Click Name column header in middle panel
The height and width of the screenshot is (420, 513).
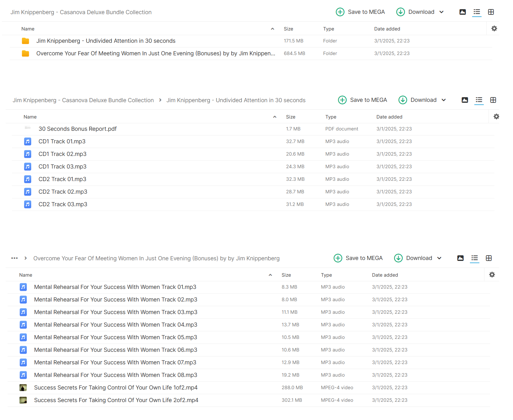[x=30, y=117]
